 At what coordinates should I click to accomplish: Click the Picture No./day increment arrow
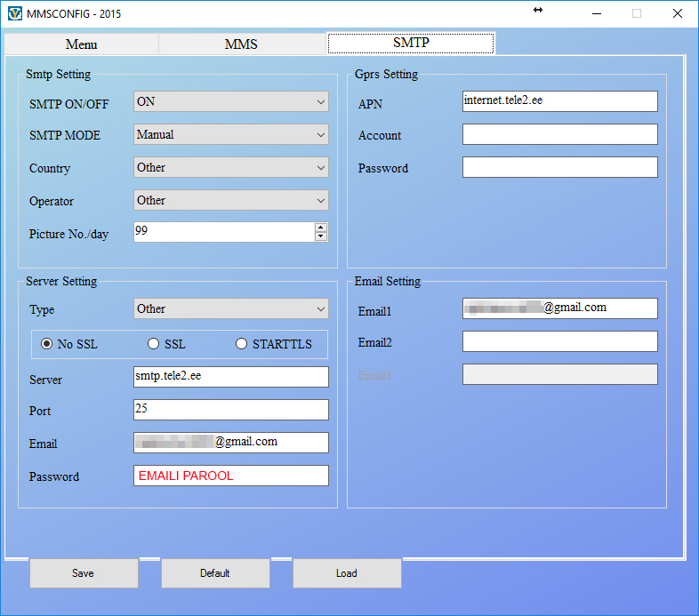[x=321, y=228]
